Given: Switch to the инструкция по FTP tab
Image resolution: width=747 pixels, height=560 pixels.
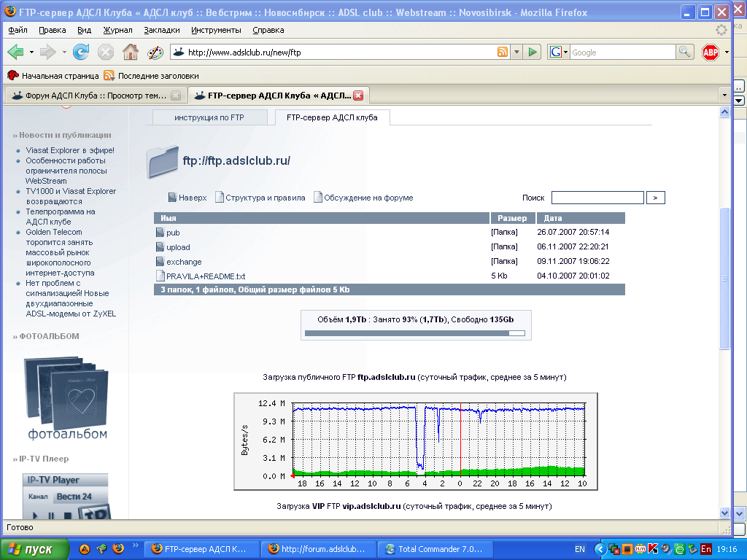Looking at the screenshot, I should [x=209, y=117].
